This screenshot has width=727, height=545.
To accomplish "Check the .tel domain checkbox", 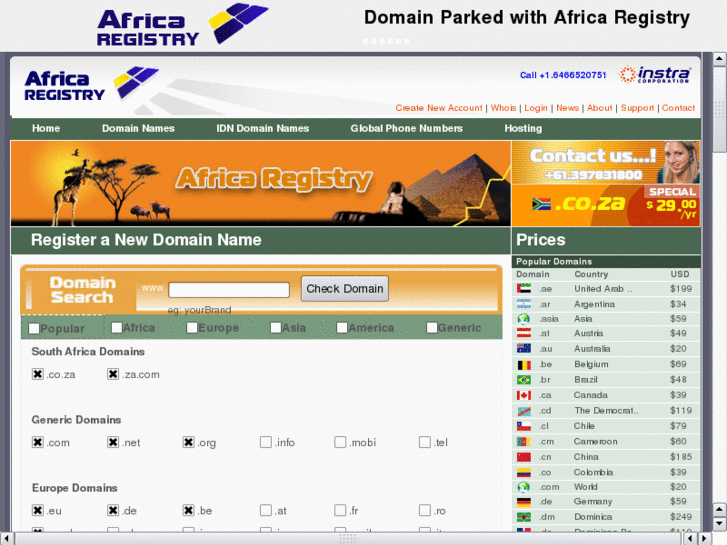I will (x=425, y=442).
